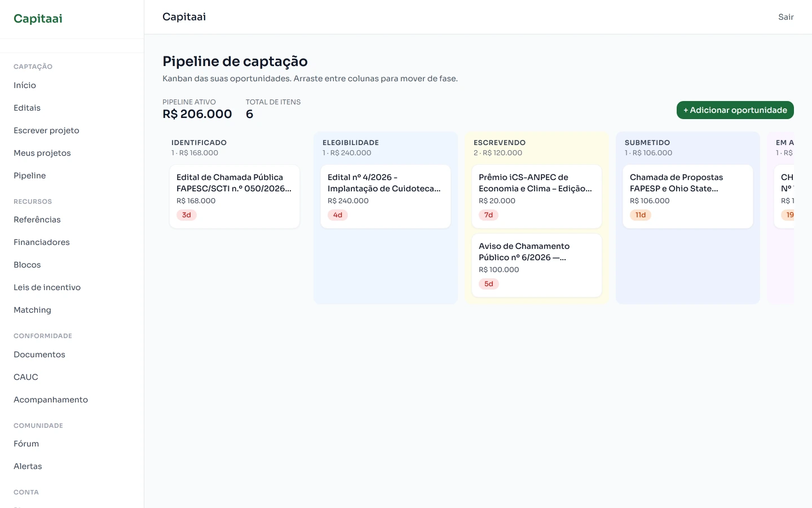Click the pipeline ativo value R$ 206.000
Viewport: 812px width, 508px height.
click(197, 114)
